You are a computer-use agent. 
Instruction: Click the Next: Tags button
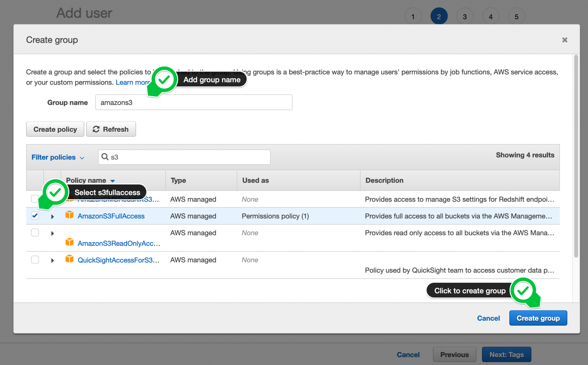click(x=506, y=354)
